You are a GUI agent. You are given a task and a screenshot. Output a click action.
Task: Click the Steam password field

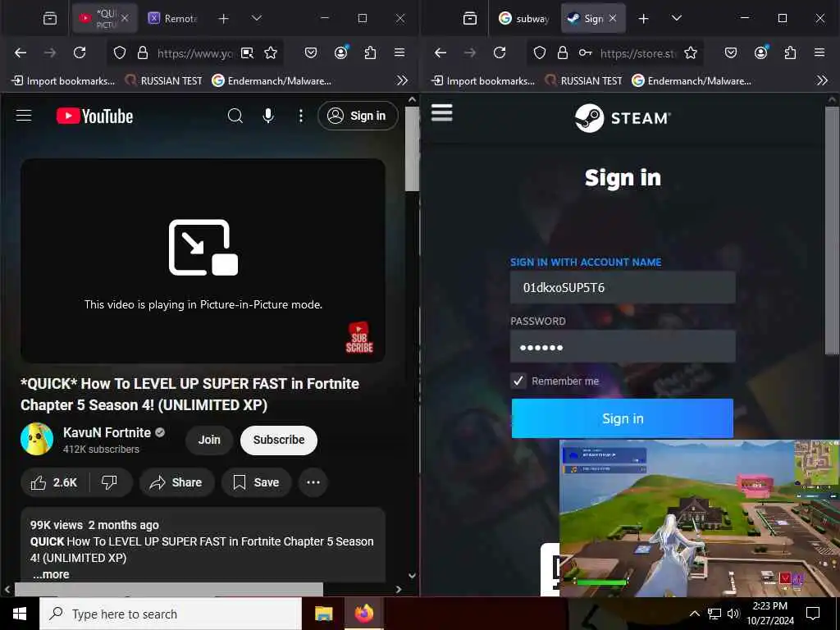tap(623, 347)
